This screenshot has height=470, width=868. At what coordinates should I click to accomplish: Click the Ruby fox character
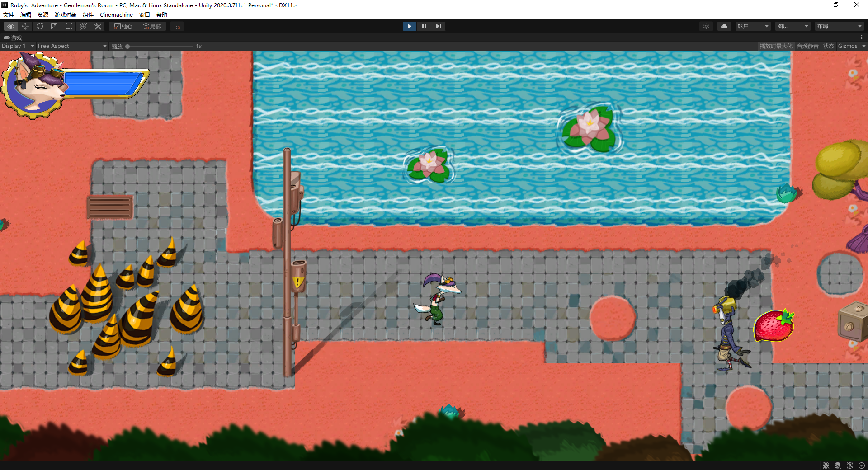438,299
